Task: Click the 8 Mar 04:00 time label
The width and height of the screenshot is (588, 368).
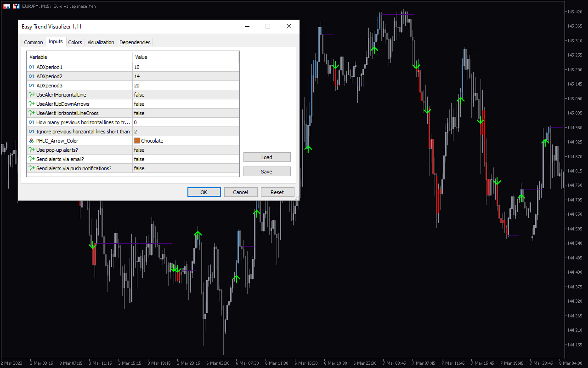Action: click(x=571, y=363)
